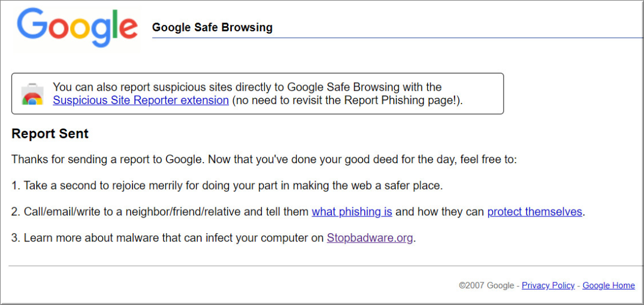644x305 pixels.
Task: Go to Google Home via footer link
Action: (609, 285)
